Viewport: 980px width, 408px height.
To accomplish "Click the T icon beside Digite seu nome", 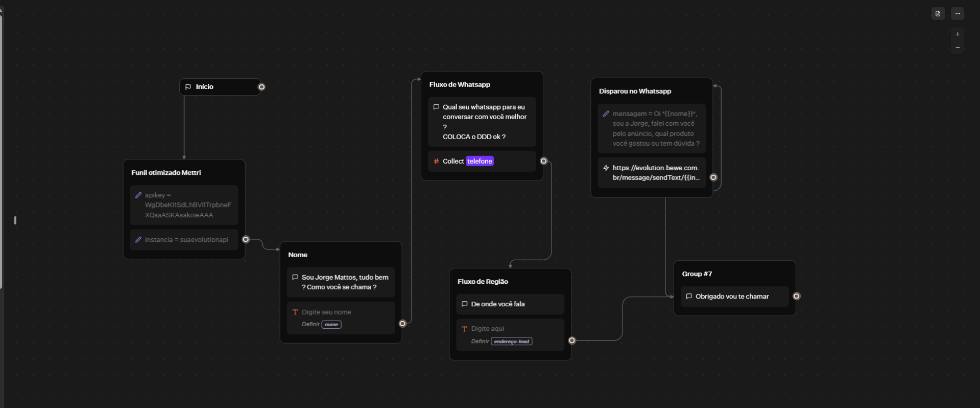I will (x=295, y=312).
